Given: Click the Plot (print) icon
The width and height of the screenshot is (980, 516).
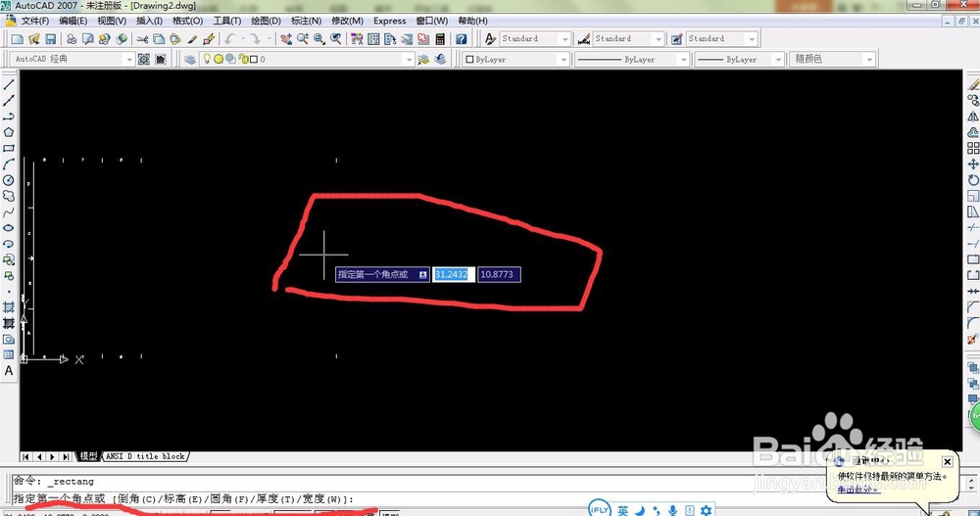Looking at the screenshot, I should tap(72, 39).
